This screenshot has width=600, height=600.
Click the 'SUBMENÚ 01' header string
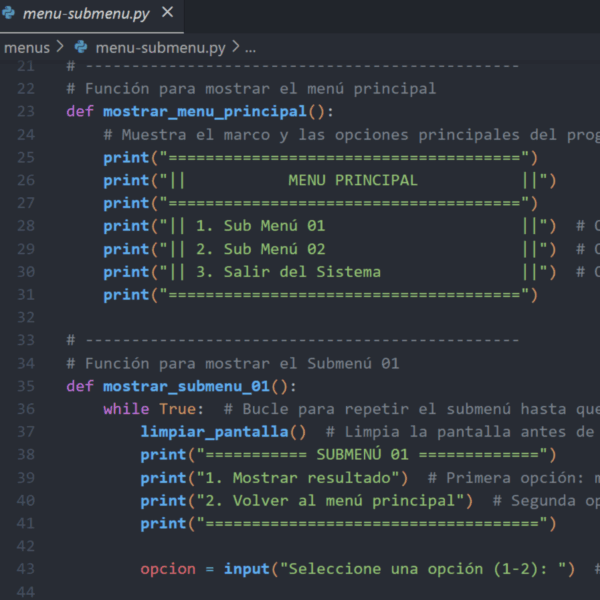362,455
